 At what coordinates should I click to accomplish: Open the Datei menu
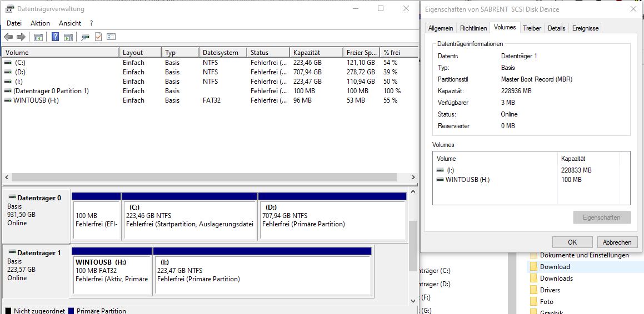coord(14,23)
